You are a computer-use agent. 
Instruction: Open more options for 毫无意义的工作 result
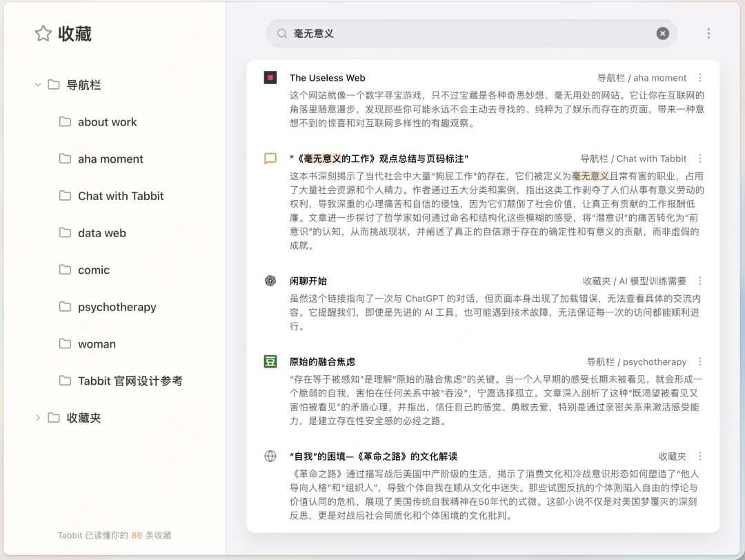[x=700, y=159]
